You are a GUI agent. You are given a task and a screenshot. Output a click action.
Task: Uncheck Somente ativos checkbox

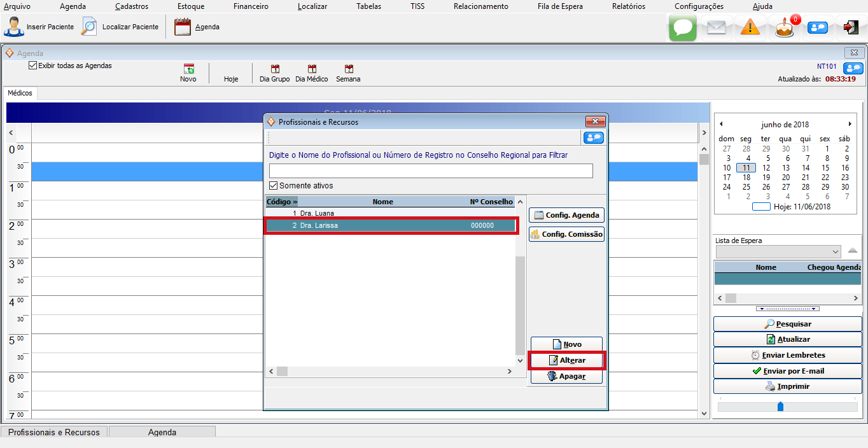[274, 186]
